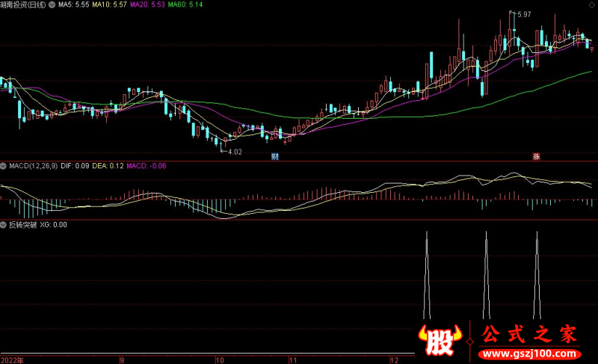Select the MA5 moving average label
598x364 pixels.
point(73,4)
